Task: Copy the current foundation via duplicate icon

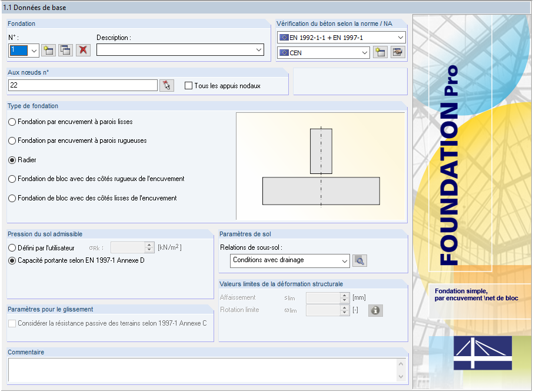Action: coord(65,51)
